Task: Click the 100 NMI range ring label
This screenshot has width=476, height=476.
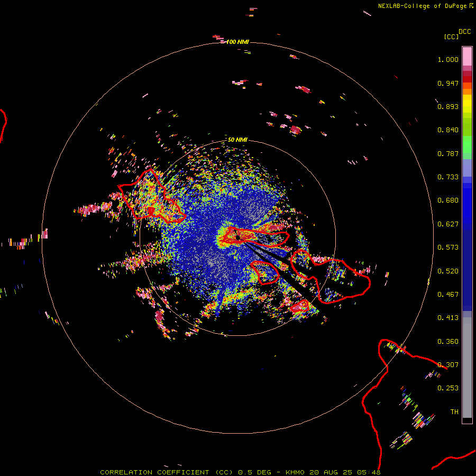Action: [x=237, y=42]
